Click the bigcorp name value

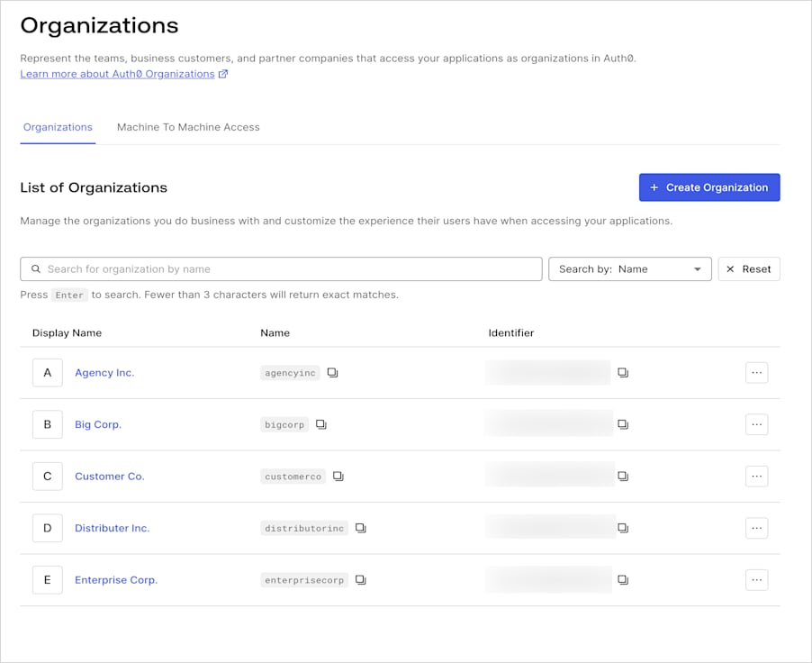(284, 424)
